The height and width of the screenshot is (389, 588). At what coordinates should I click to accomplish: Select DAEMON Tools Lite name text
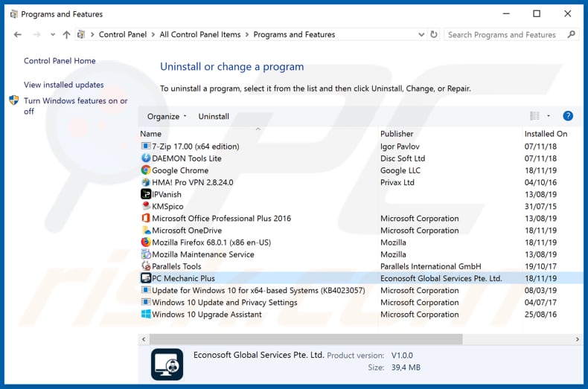pos(187,158)
